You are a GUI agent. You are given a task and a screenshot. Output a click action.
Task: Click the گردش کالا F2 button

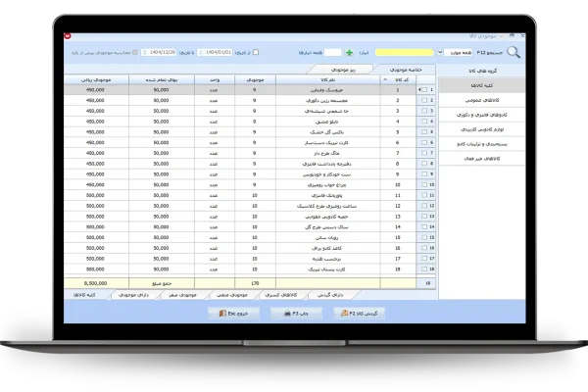pyautogui.click(x=360, y=314)
